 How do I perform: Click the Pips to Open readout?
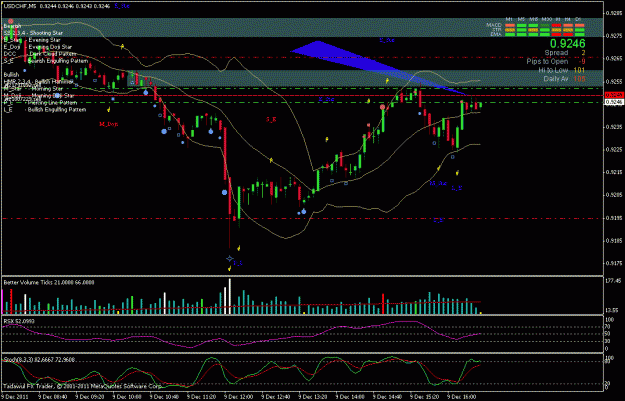556,61
